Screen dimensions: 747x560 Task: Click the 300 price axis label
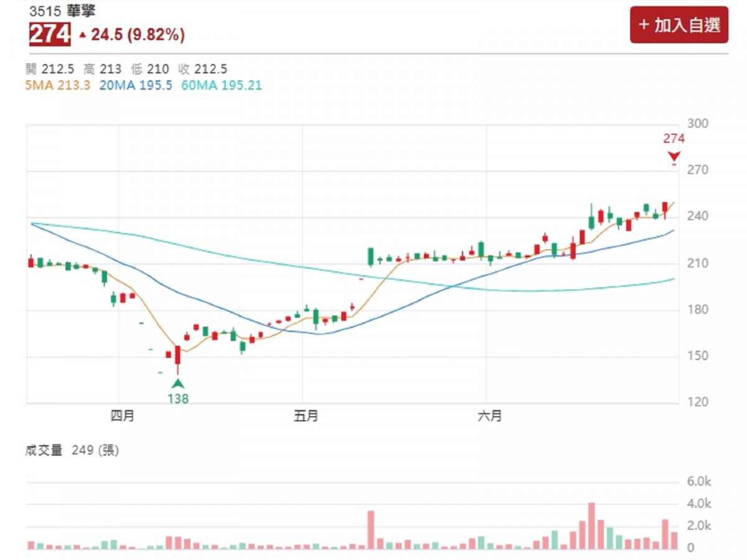click(x=699, y=123)
